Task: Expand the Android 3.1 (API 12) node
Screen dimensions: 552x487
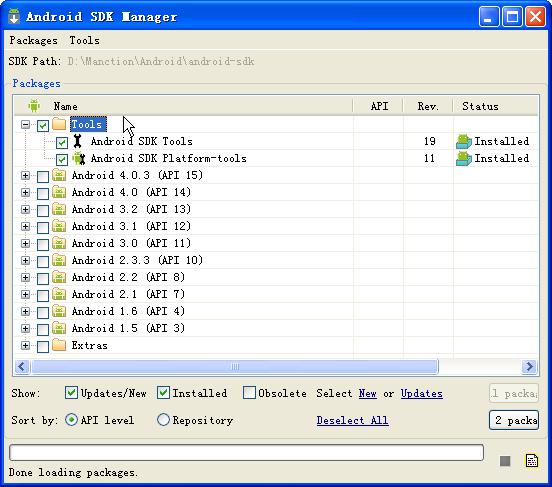Action: pyautogui.click(x=25, y=226)
